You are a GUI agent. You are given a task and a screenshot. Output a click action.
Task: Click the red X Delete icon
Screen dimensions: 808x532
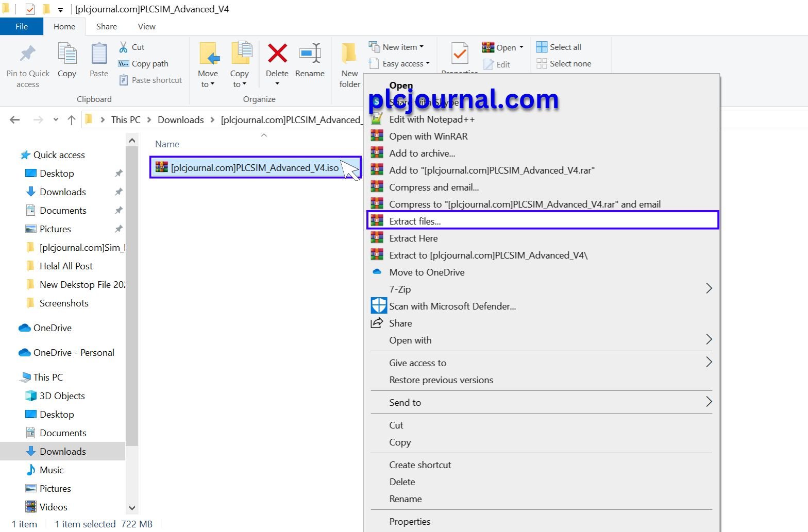(277, 53)
